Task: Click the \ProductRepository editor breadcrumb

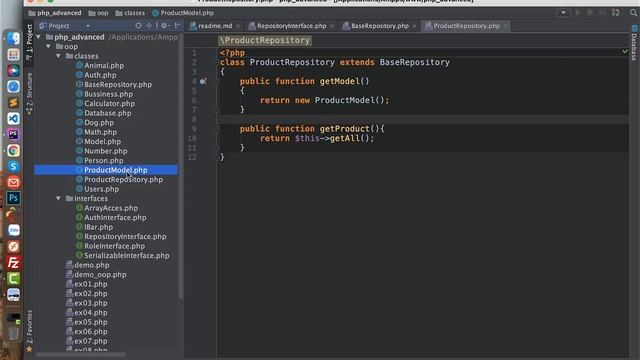Action: coord(265,40)
